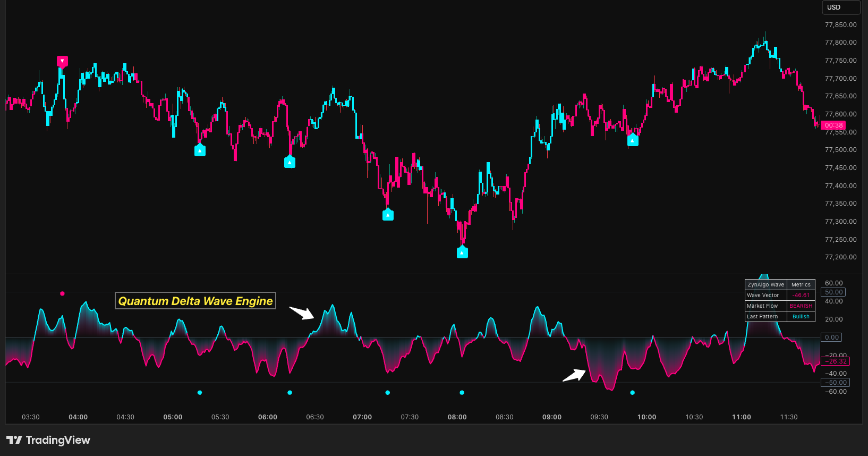Click the BEARISH Market Flow cell
Screen dimensions: 868x456
pyautogui.click(x=801, y=306)
